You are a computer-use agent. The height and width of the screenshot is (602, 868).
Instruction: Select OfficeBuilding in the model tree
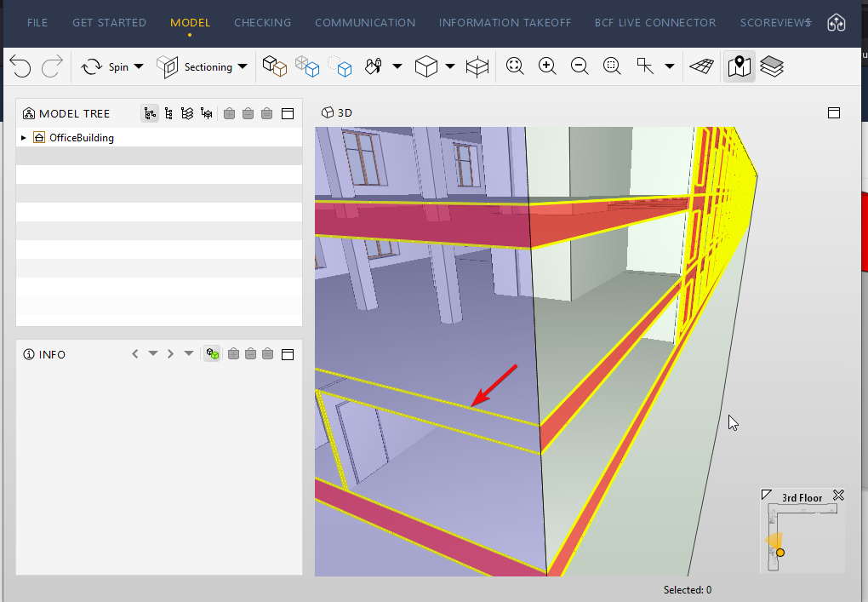(82, 137)
